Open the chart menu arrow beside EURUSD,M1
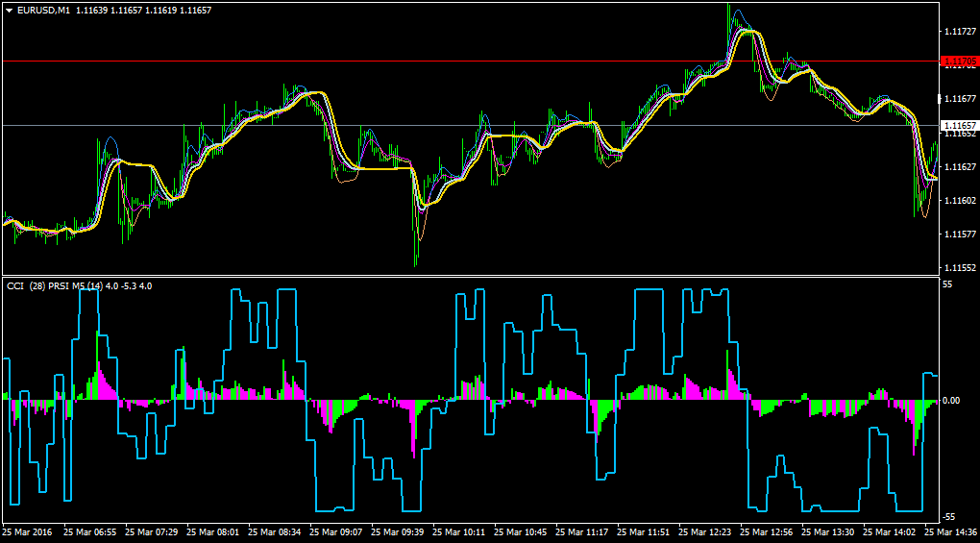Image resolution: width=980 pixels, height=543 pixels. 10,11
